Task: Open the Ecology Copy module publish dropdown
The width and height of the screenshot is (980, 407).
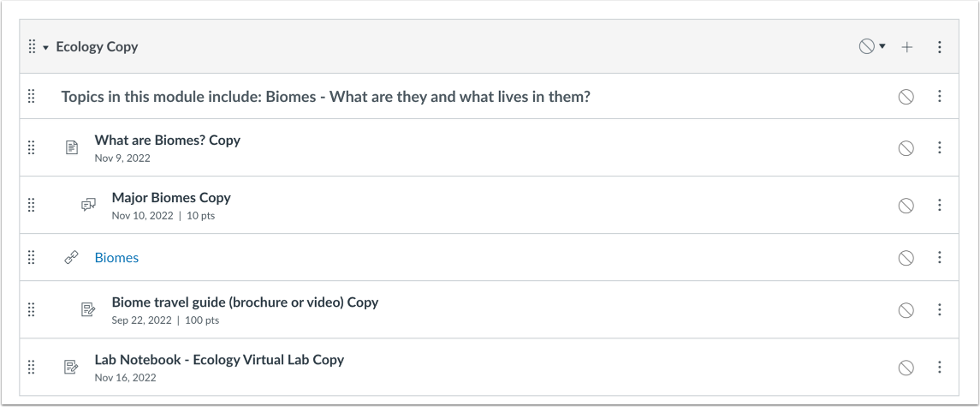Action: (x=872, y=46)
